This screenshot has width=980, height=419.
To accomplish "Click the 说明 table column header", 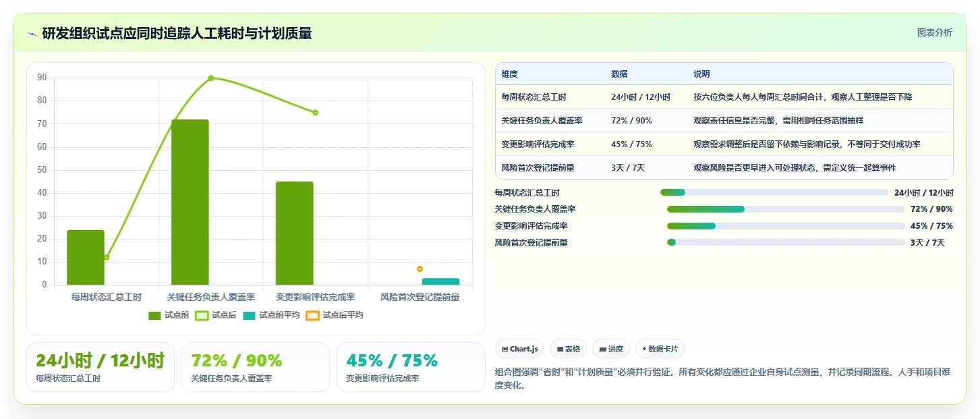I will coord(701,74).
